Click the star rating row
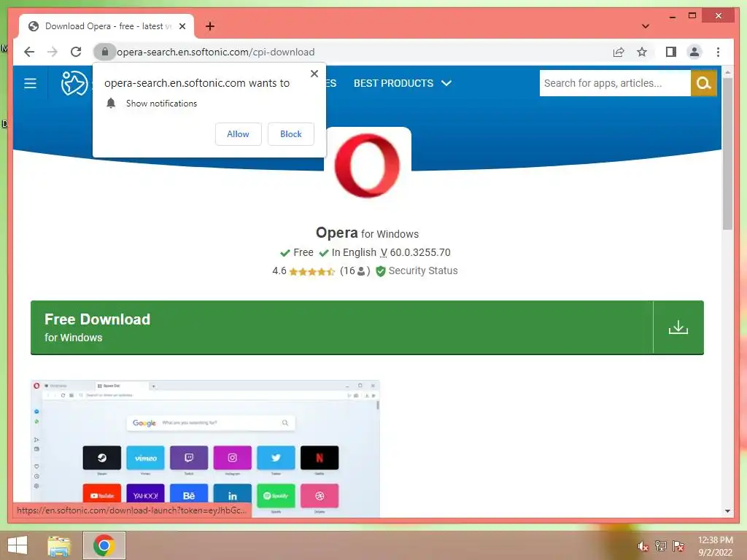The image size is (747, 560). (x=312, y=271)
